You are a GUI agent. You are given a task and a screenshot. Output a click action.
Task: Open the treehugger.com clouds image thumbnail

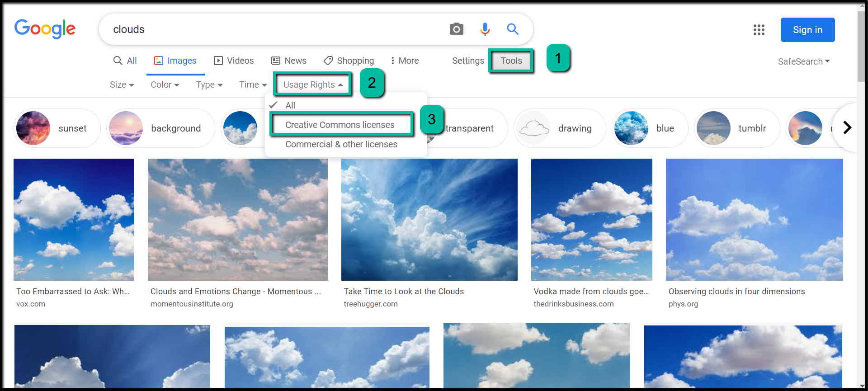click(x=429, y=220)
